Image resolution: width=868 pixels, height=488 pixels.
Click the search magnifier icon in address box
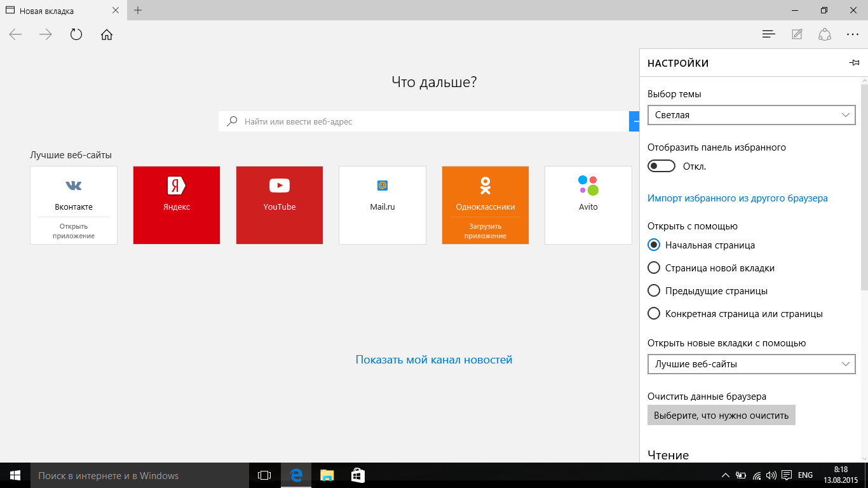coord(233,121)
